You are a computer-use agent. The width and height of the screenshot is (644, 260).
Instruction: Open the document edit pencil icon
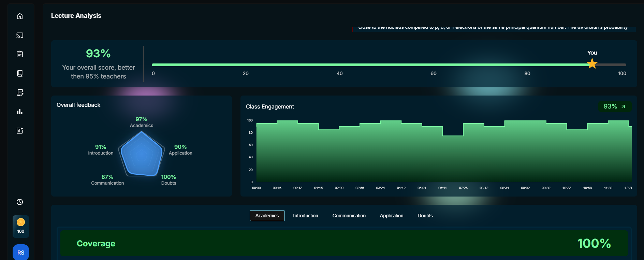[20, 92]
